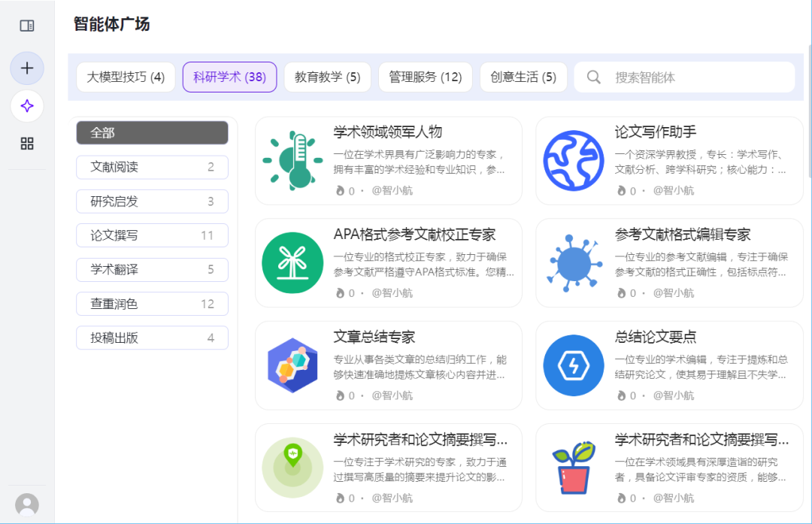Click windmill icon of APA格式参考文献校正专家

(x=292, y=263)
